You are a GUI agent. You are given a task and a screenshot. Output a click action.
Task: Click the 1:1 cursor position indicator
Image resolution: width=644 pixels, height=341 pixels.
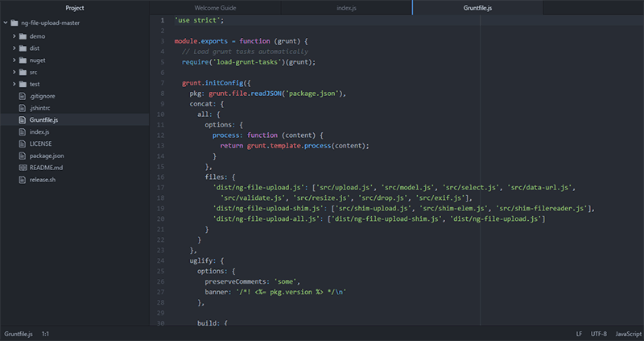45,334
